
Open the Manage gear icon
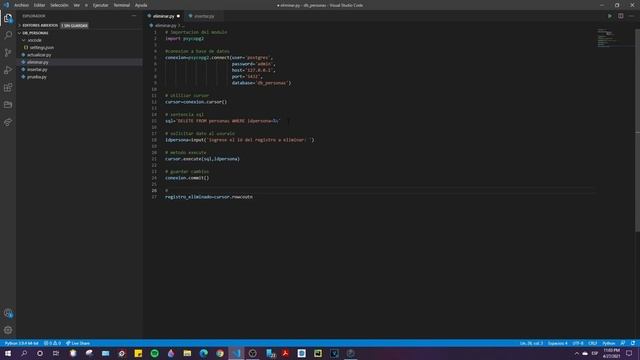[8, 330]
